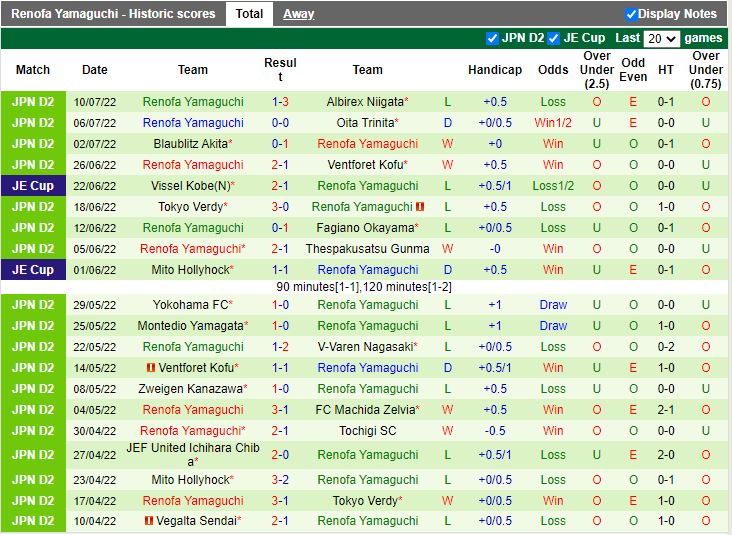Uncheck the JE Cup filter checkbox
The height and width of the screenshot is (535, 732).
[554, 38]
